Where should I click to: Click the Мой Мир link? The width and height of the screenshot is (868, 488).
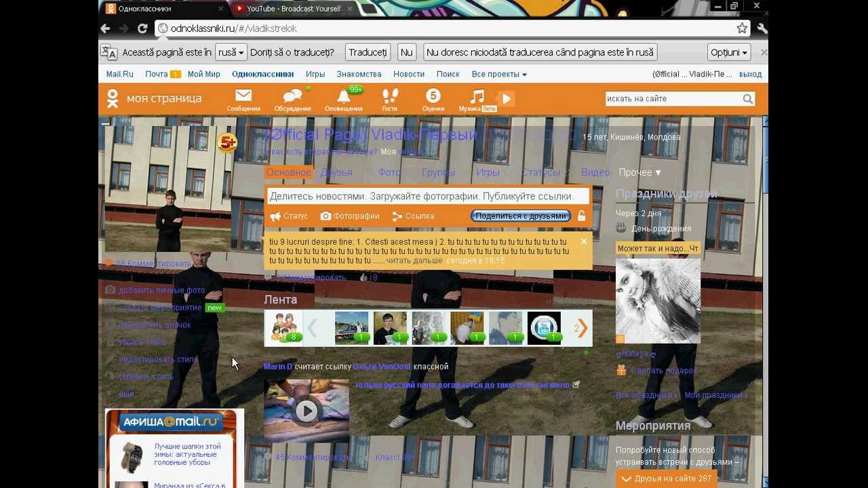pyautogui.click(x=204, y=74)
